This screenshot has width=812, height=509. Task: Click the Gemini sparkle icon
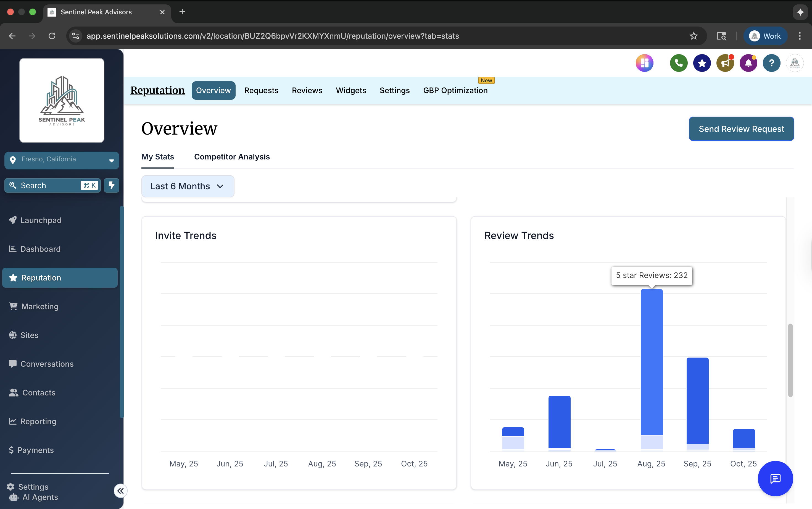(800, 12)
